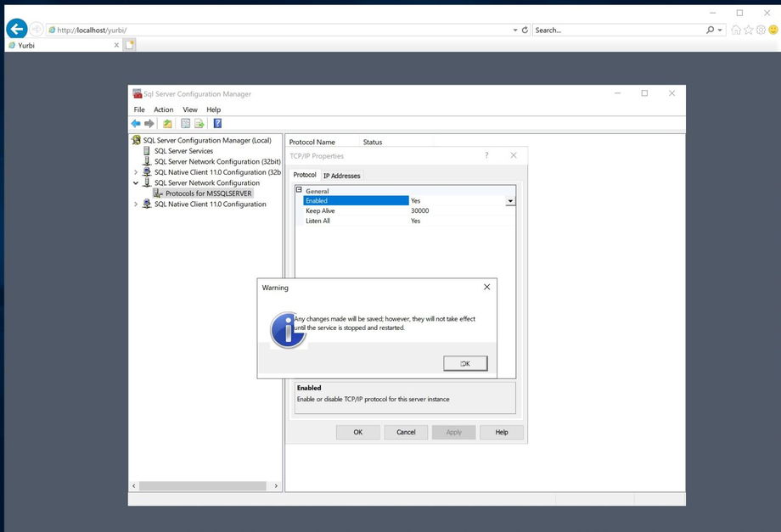Viewport: 781px width, 532px height.
Task: Select SQL Server Services in the tree
Action: coord(183,151)
